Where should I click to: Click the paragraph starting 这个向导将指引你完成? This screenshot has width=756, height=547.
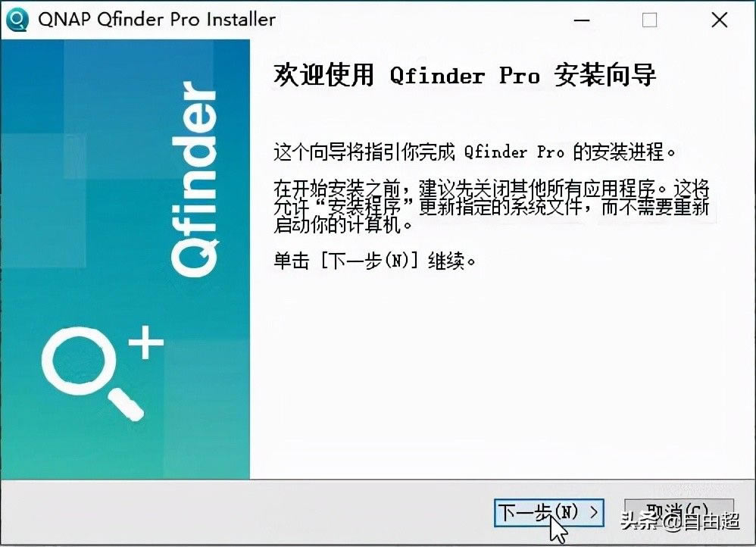pos(474,152)
